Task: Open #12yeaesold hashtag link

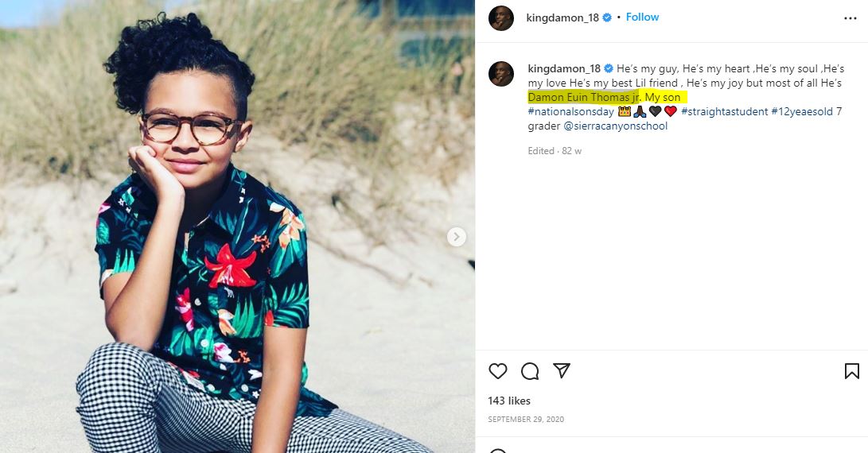Action: 802,112
